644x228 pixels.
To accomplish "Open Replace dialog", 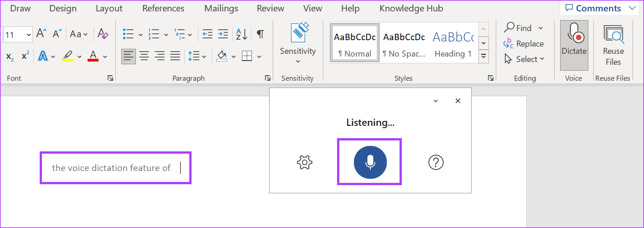I will (524, 44).
